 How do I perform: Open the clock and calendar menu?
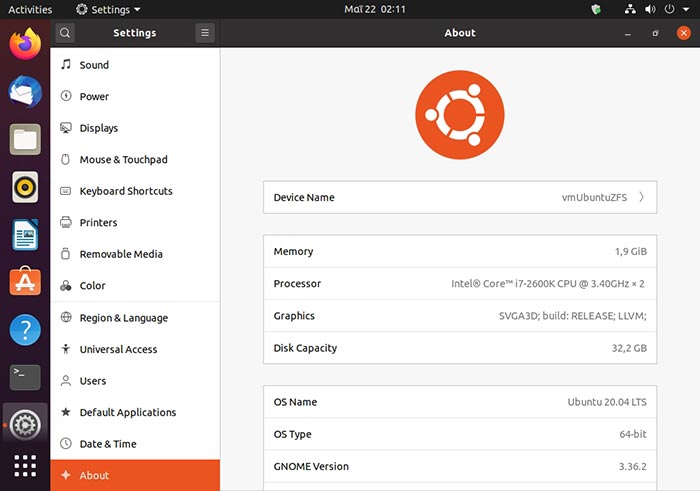(x=375, y=9)
